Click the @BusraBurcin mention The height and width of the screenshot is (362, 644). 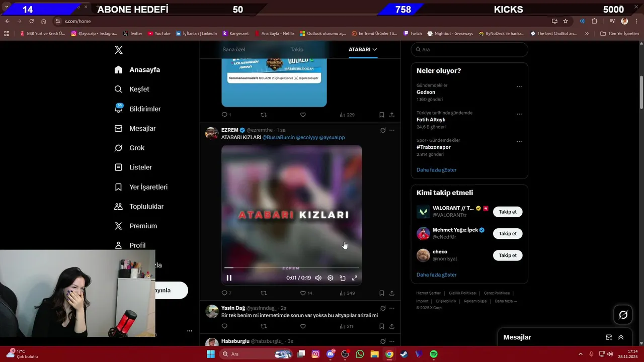279,137
